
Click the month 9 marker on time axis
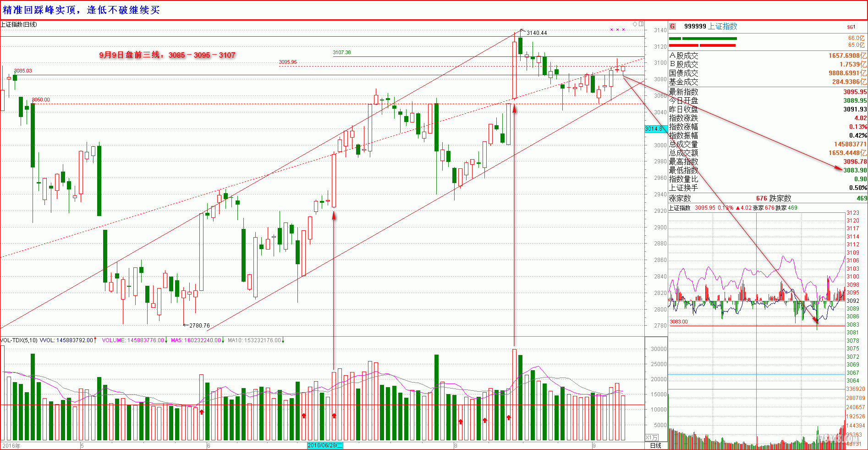point(594,445)
